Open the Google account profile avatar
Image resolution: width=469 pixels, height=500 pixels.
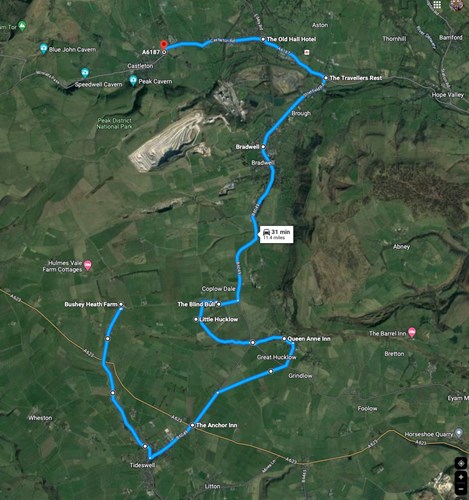click(x=457, y=4)
